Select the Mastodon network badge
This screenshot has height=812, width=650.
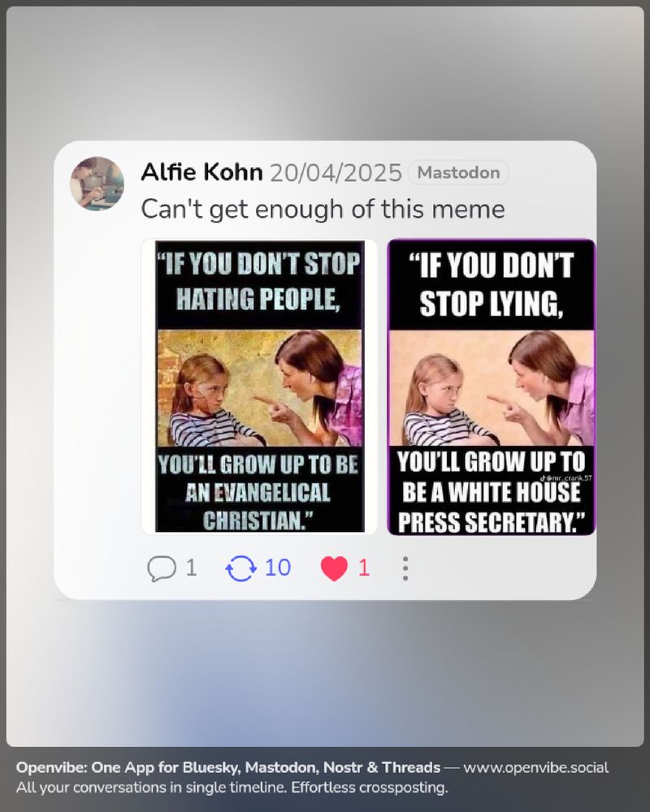coord(459,172)
